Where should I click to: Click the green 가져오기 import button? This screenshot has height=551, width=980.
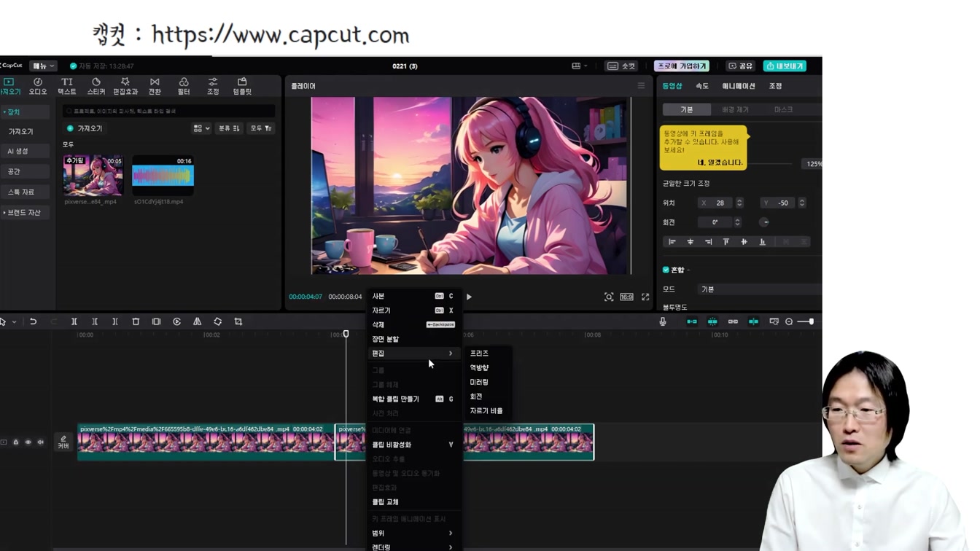click(x=85, y=128)
